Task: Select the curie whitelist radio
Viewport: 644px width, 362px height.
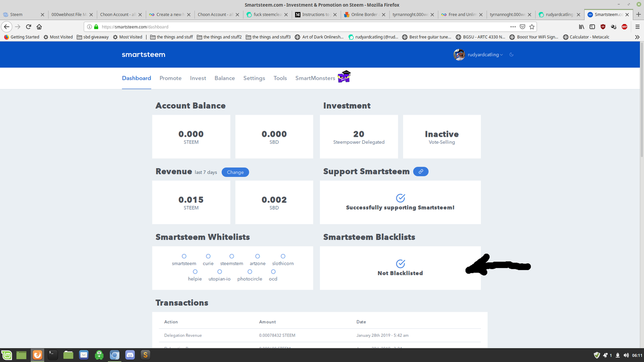Action: (208, 256)
